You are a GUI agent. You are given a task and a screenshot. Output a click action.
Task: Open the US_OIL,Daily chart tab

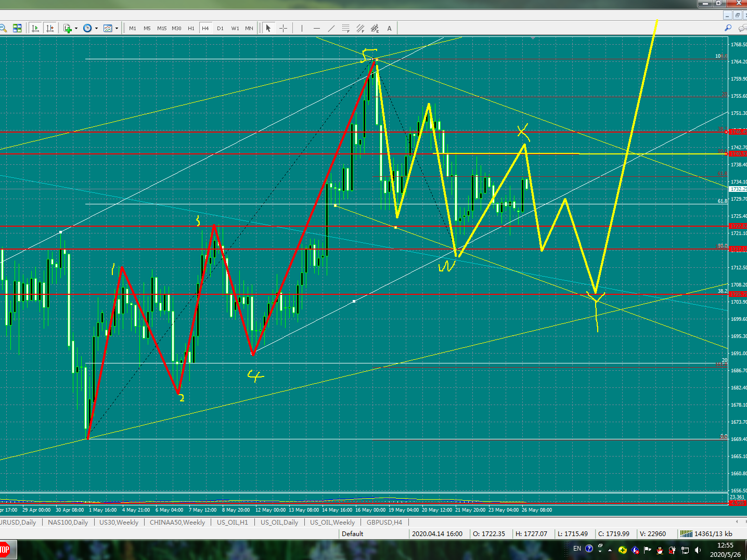pyautogui.click(x=279, y=522)
